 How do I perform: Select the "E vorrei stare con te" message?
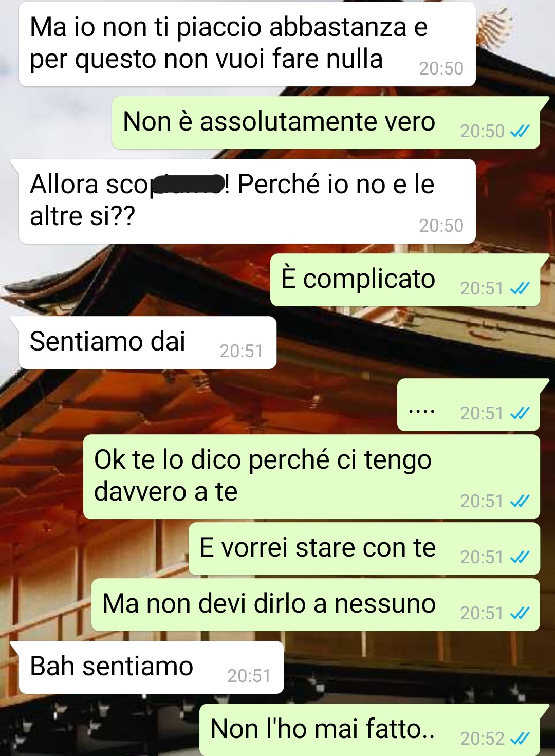(x=364, y=549)
